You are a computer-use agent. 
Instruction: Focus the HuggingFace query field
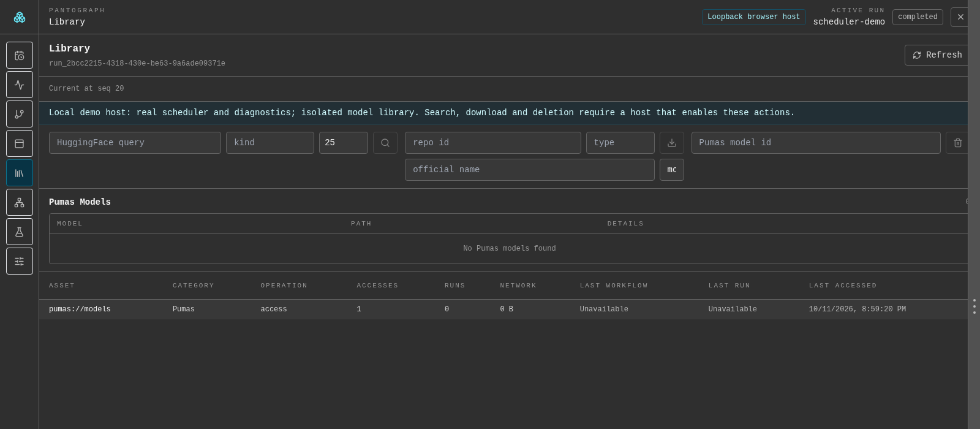click(135, 143)
